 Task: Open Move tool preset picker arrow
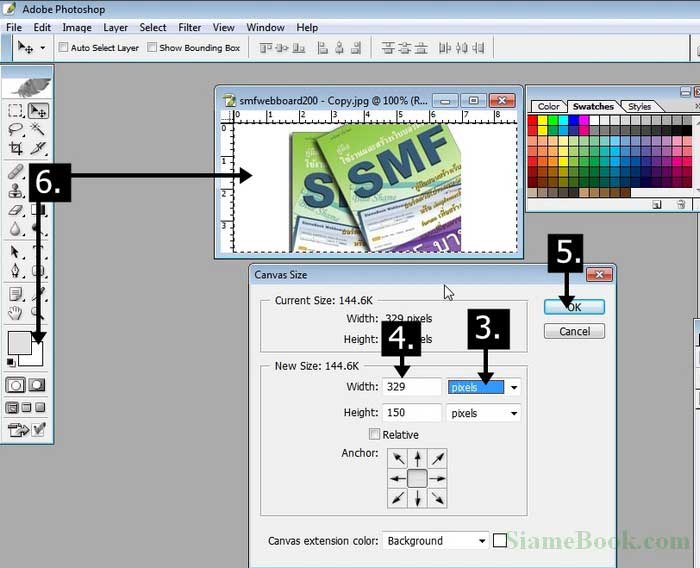click(x=42, y=47)
